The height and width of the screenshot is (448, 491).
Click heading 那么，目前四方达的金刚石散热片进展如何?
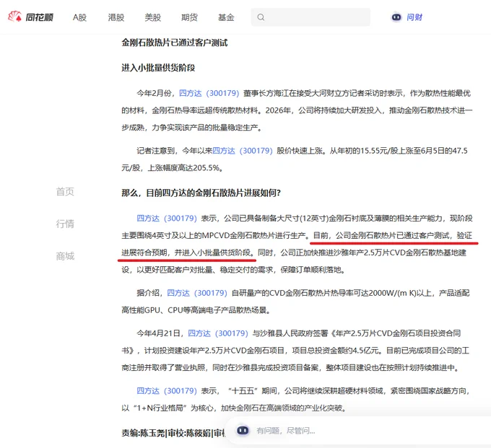click(x=201, y=193)
